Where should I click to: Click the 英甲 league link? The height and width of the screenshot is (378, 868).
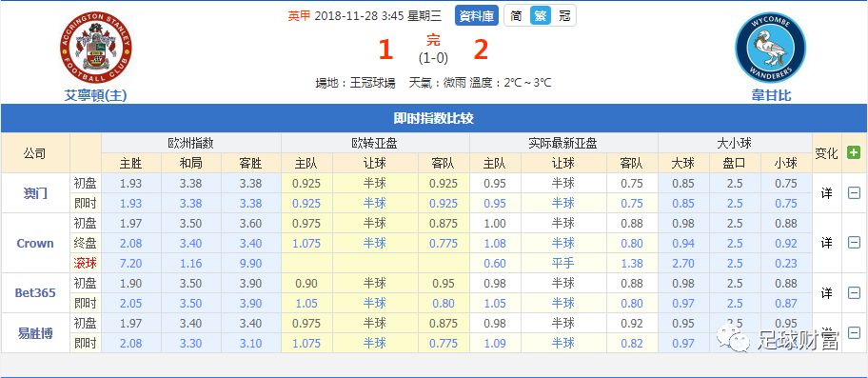299,16
